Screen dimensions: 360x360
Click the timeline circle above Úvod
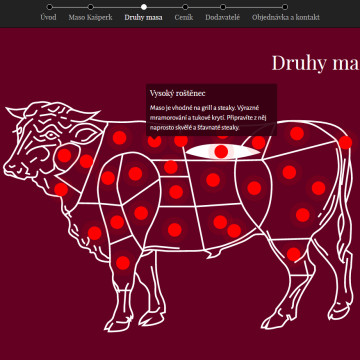point(50,7)
